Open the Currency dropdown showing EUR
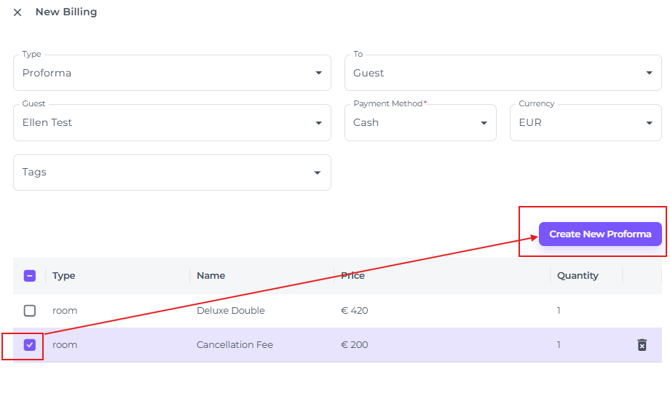Screen dimensions: 670x404 (585, 123)
